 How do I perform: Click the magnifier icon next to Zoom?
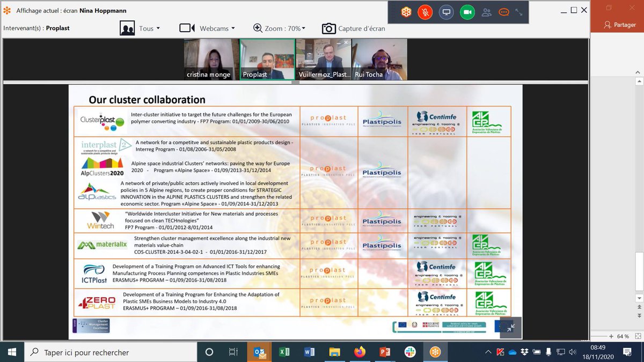[x=259, y=28]
